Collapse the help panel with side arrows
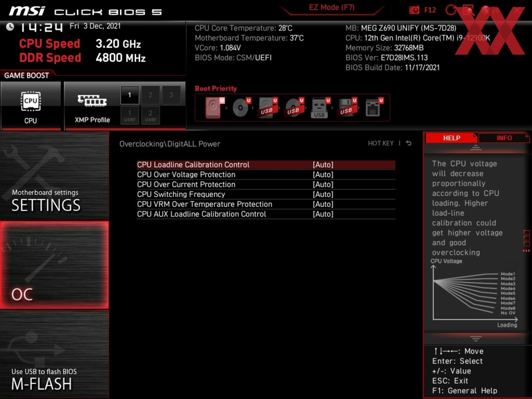This screenshot has height=399, width=532. coord(526,251)
